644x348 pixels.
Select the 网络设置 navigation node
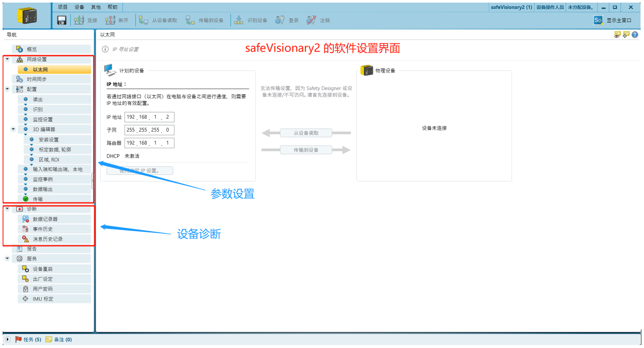tap(51, 59)
